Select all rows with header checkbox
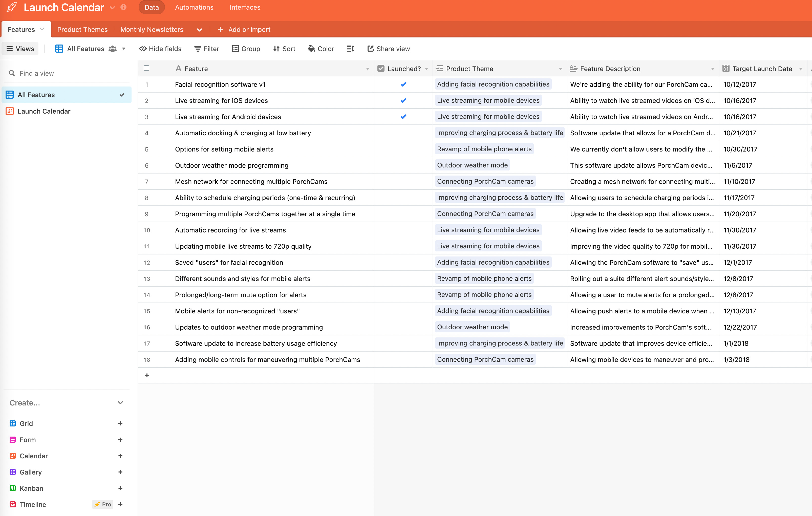Viewport: 812px width, 516px height. [147, 68]
